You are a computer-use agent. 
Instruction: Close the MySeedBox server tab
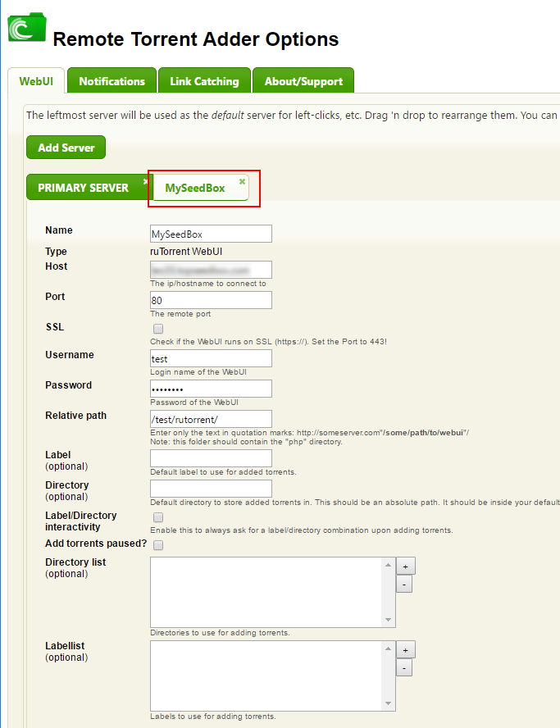coord(242,181)
